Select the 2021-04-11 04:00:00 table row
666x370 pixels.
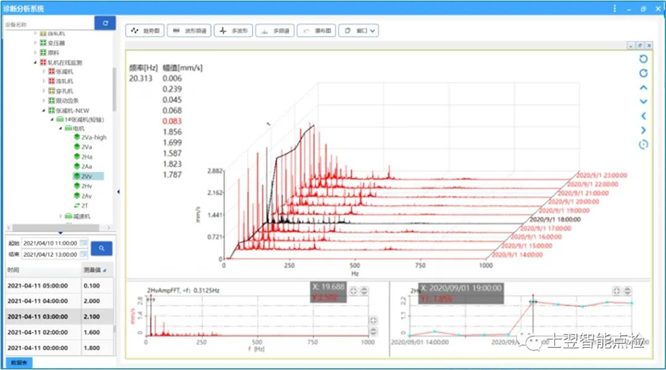click(59, 301)
